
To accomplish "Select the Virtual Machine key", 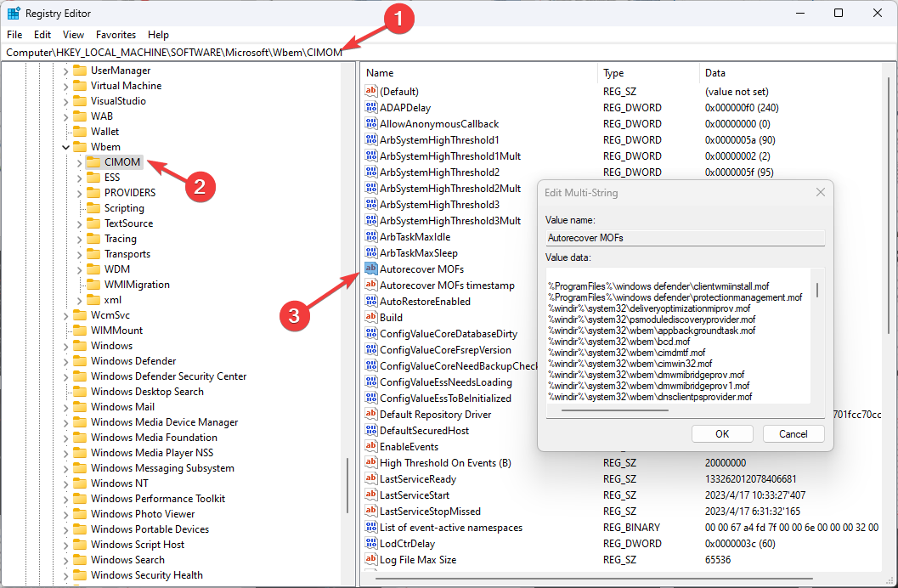I will (x=126, y=86).
